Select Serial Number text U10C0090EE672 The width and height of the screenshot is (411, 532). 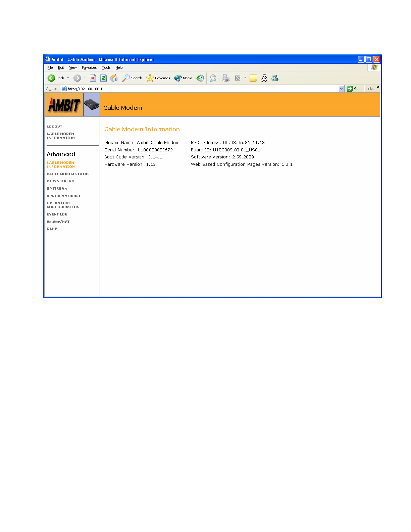coord(155,150)
